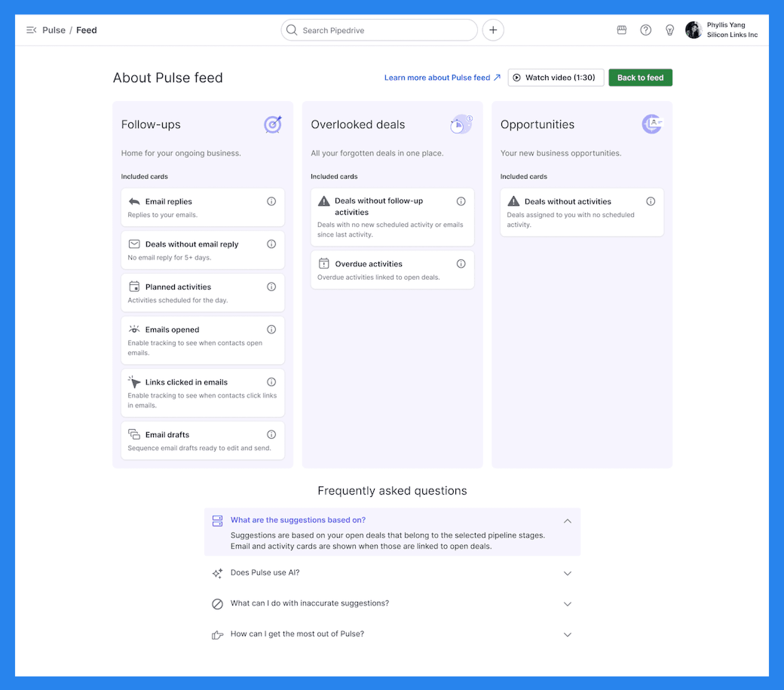Click the Overlooked deals timer illustration

click(461, 124)
